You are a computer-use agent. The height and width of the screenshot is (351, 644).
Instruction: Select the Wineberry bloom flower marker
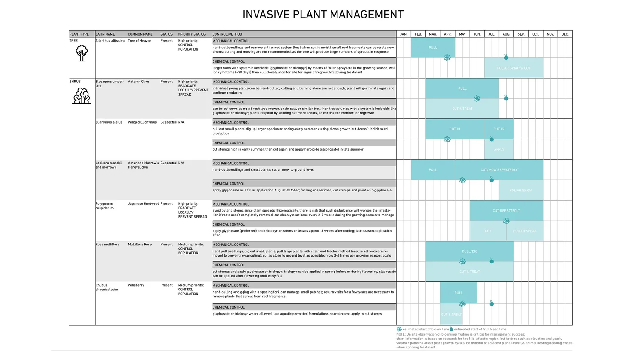[462, 304]
